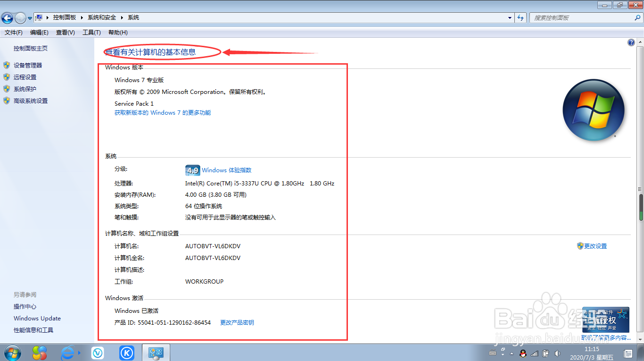Click the 联机了解更多内容 link
This screenshot has width=644, height=361.
coord(606,338)
